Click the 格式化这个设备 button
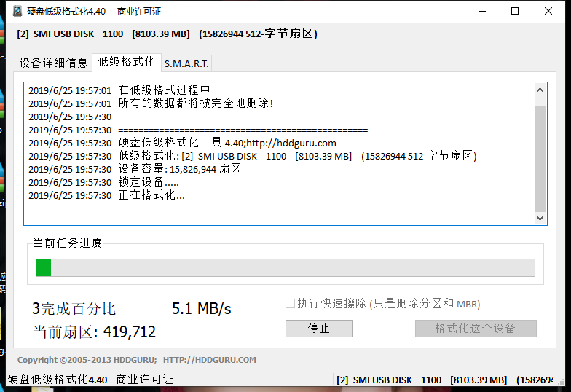This screenshot has height=392, width=571. point(475,328)
